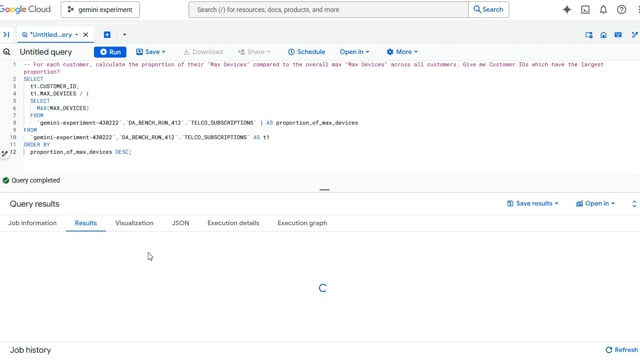Open the Share dropdown
Screen dimensions: 640x360
click(x=254, y=52)
